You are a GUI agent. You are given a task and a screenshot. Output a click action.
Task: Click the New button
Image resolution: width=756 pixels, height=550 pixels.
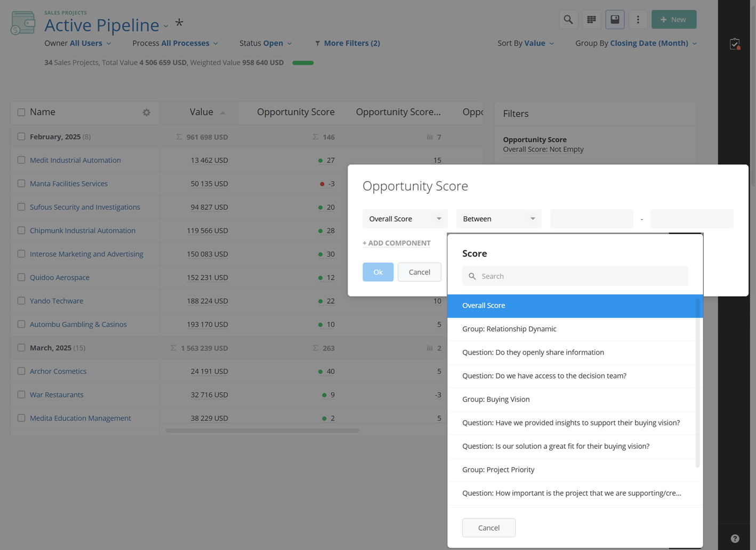[674, 20]
